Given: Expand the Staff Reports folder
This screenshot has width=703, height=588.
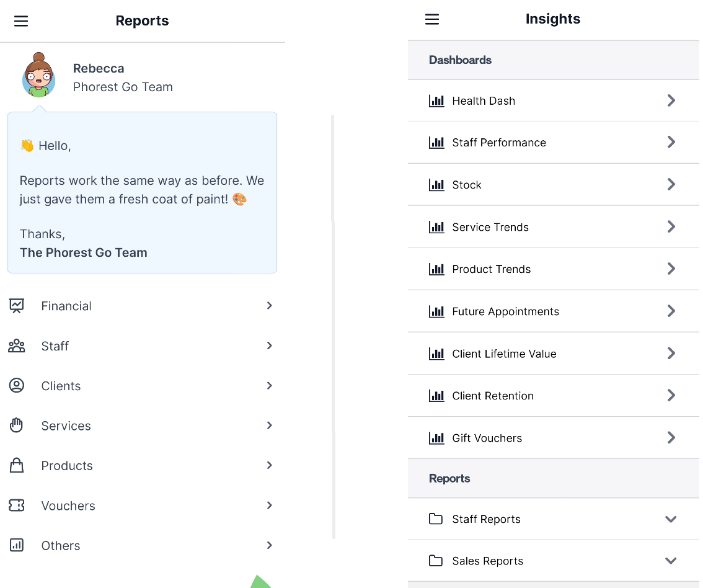Looking at the screenshot, I should (553, 519).
